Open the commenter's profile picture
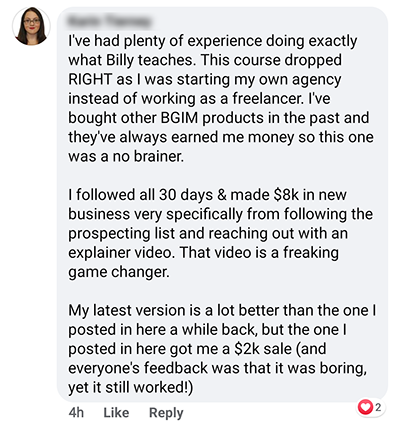The height and width of the screenshot is (431, 400). (31, 26)
